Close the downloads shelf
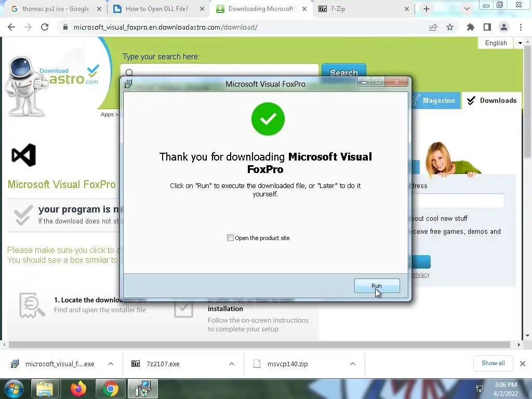The image size is (532, 399). click(x=523, y=364)
